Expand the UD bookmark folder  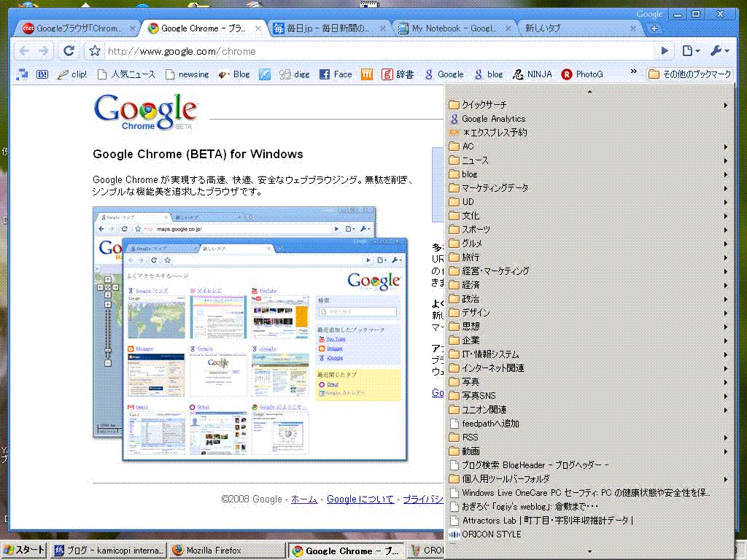point(589,202)
